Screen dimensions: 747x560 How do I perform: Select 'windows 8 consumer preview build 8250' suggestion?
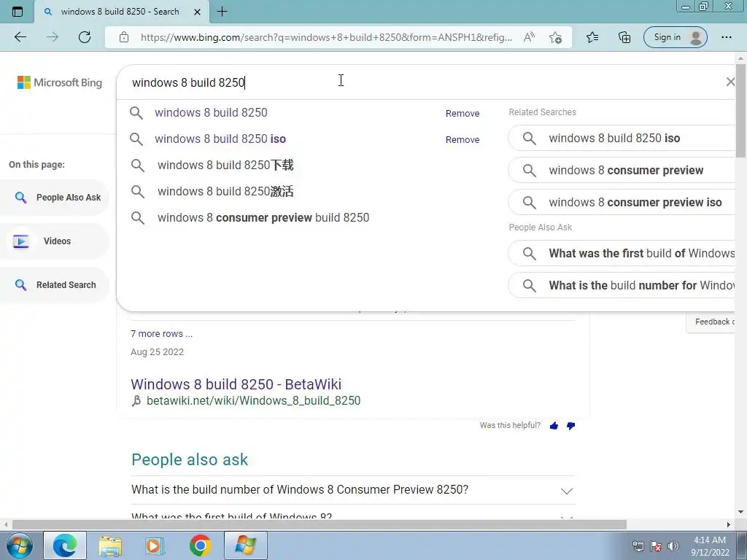[x=263, y=217]
